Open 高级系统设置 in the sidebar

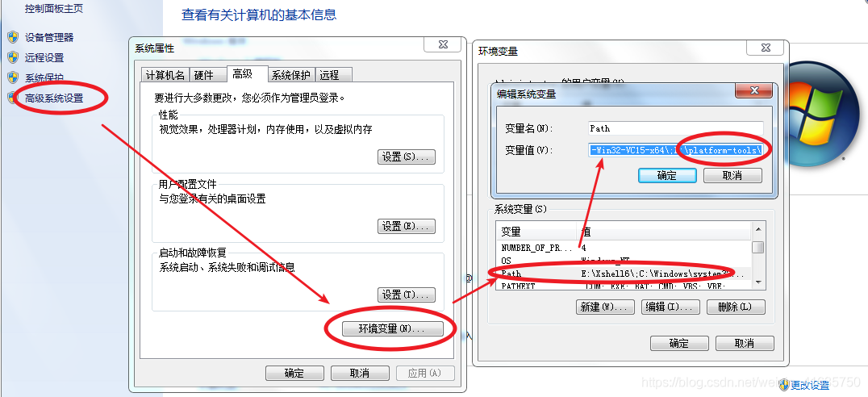tap(54, 98)
